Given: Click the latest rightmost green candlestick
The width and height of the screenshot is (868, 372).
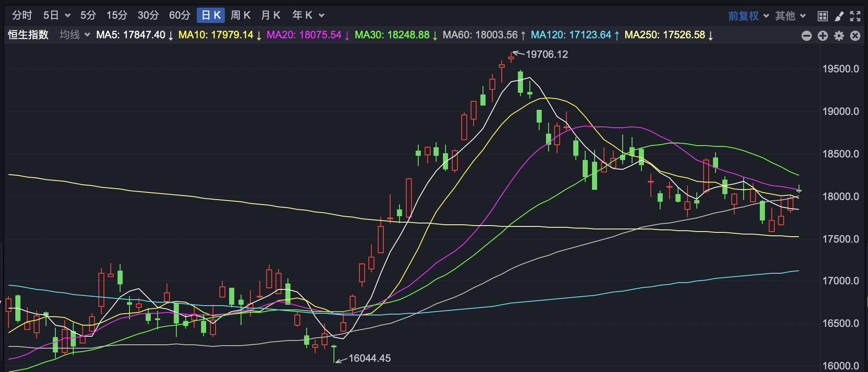Looking at the screenshot, I should [799, 190].
